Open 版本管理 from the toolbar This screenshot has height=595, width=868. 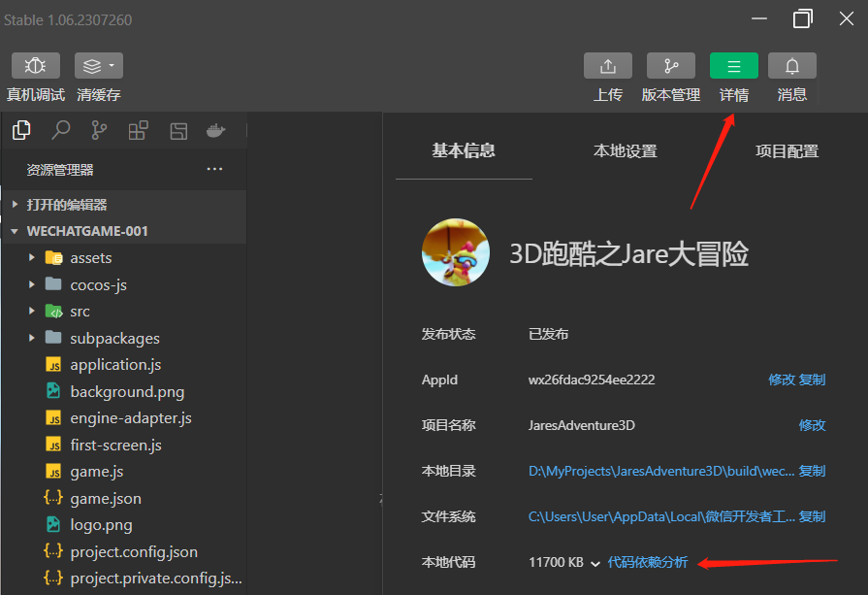coord(670,66)
